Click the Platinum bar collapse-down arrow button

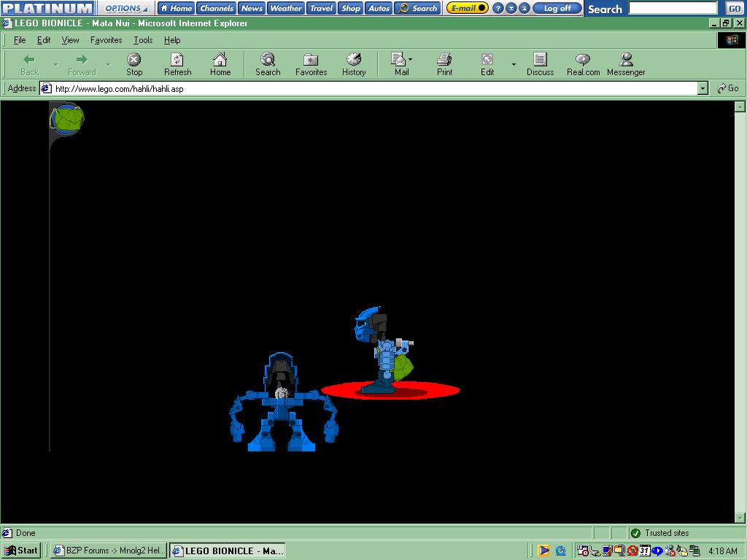point(511,8)
